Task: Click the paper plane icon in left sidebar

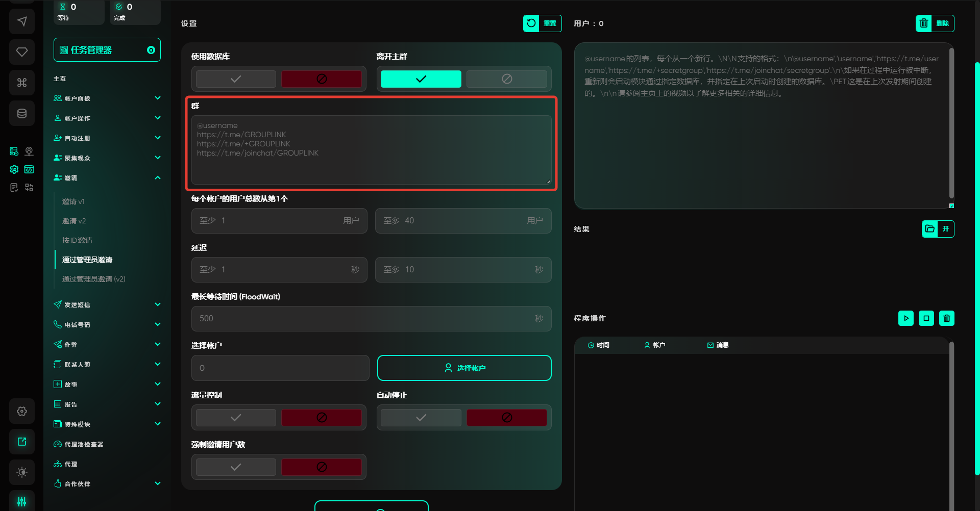Action: click(22, 21)
